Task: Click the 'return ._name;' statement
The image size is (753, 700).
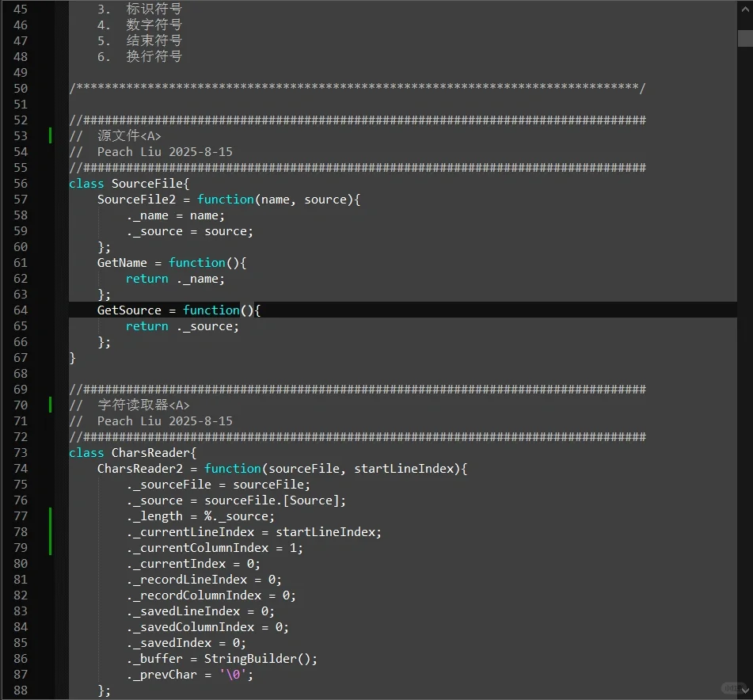Action: (175, 279)
